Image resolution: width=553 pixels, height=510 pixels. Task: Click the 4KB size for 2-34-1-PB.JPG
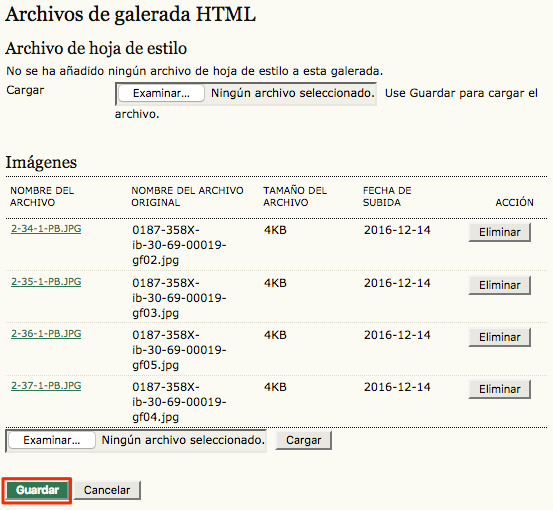[x=275, y=230]
